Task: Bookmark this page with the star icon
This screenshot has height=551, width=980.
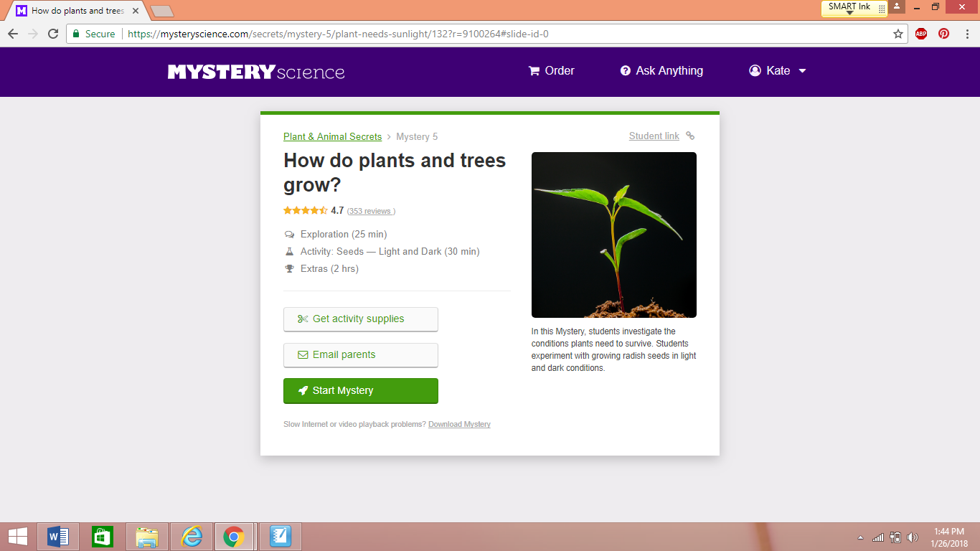Action: 898,34
